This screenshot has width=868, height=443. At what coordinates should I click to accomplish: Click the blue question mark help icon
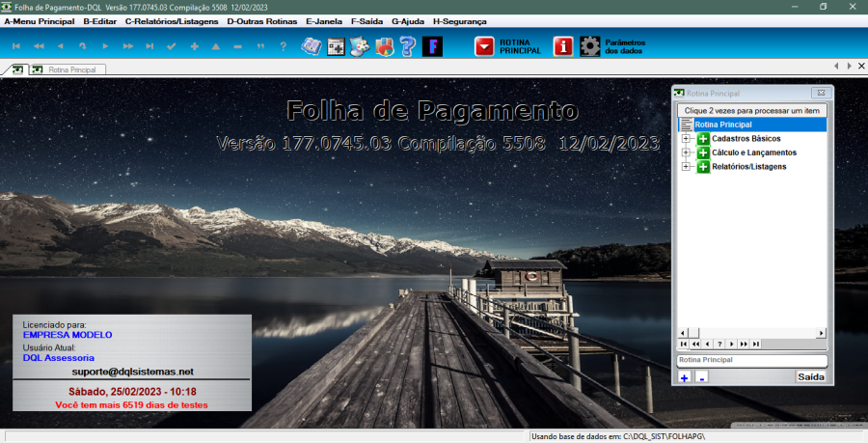(x=407, y=45)
